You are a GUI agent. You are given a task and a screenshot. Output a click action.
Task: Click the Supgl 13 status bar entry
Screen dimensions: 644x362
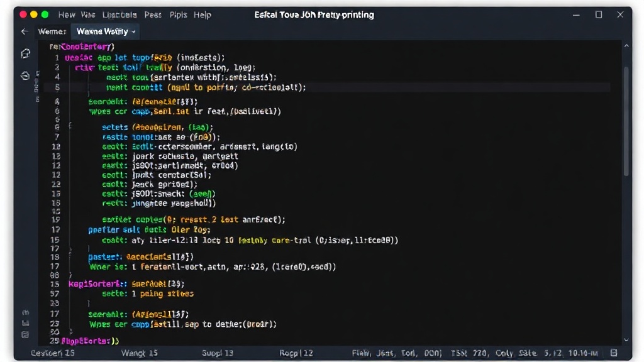point(217,353)
